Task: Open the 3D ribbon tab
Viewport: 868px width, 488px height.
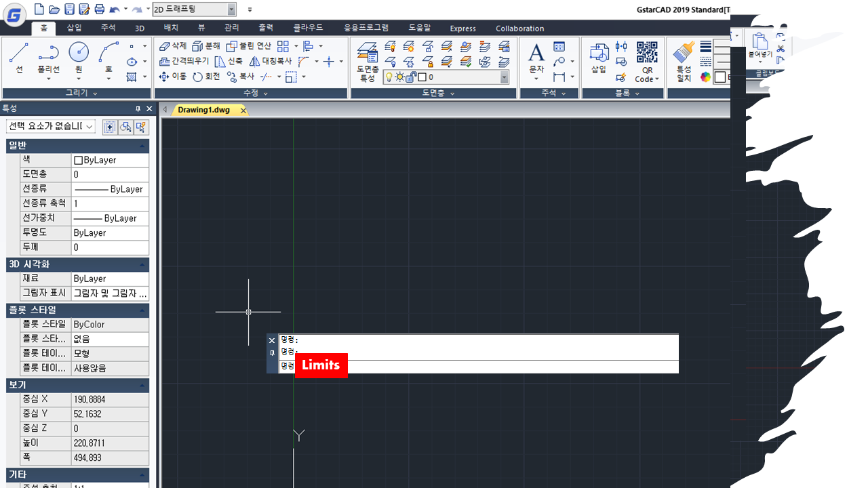Action: [140, 28]
